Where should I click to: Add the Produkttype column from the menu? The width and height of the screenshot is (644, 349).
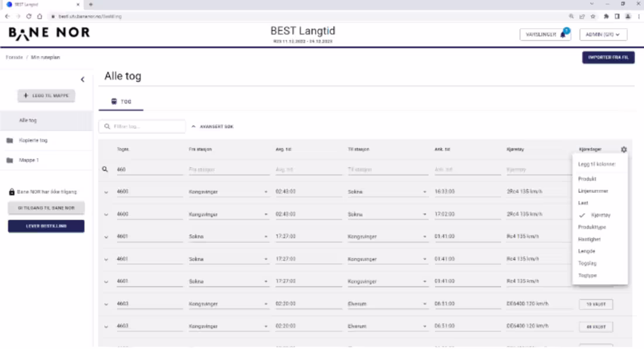[600, 227]
